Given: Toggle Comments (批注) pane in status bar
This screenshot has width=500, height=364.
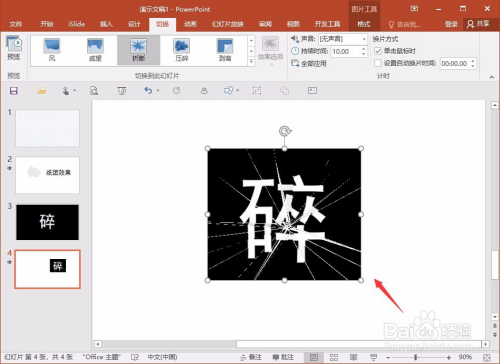Looking at the screenshot, I should tap(283, 357).
